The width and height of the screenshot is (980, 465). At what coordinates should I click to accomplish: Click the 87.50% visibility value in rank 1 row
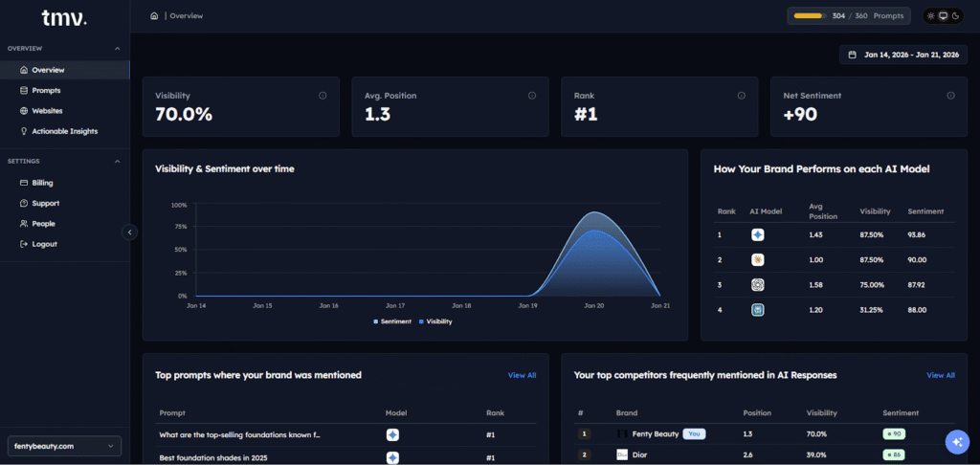click(x=871, y=235)
